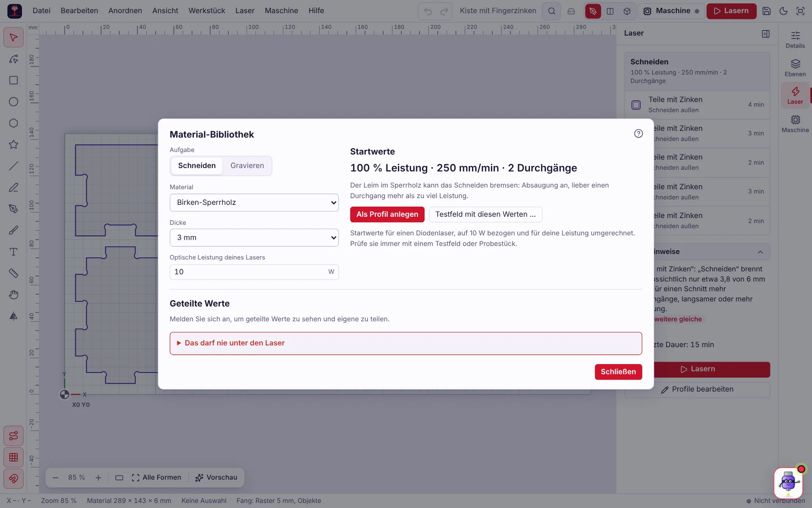Pick the hexagon polygon tool
The width and height of the screenshot is (812, 508).
(x=14, y=123)
